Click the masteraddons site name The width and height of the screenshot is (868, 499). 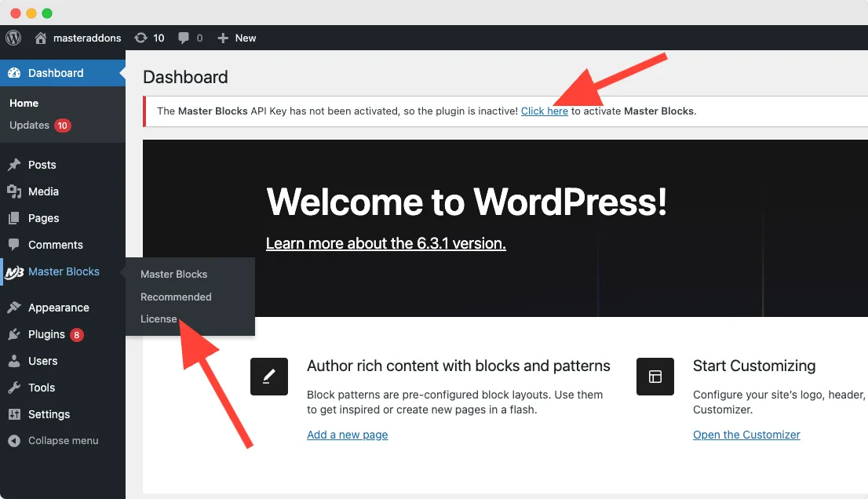click(87, 38)
